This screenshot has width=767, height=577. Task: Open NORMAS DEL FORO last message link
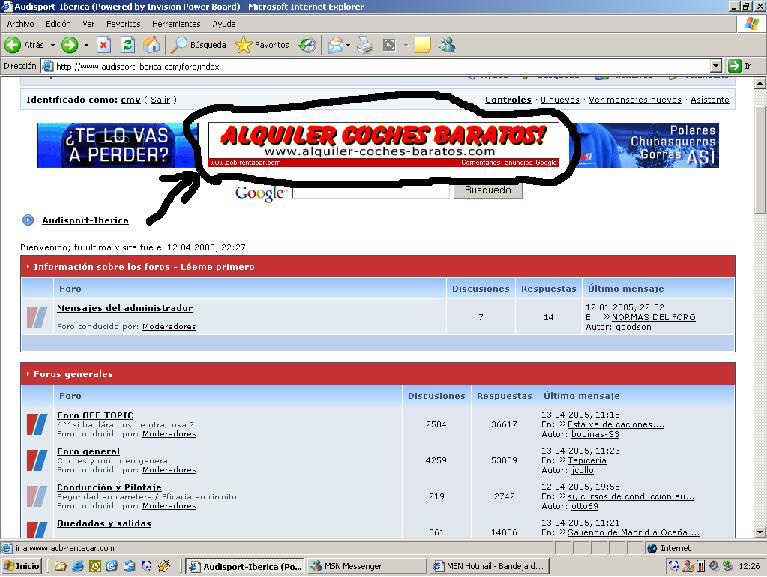coord(654,317)
